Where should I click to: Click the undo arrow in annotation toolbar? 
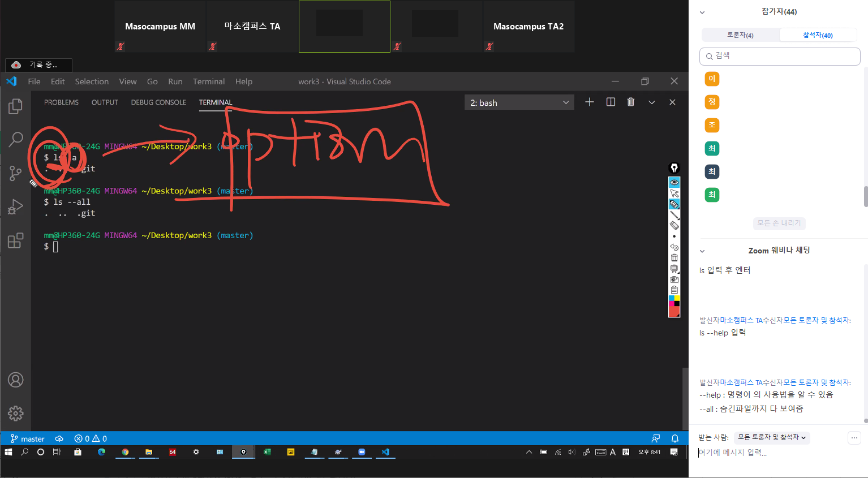[674, 247]
